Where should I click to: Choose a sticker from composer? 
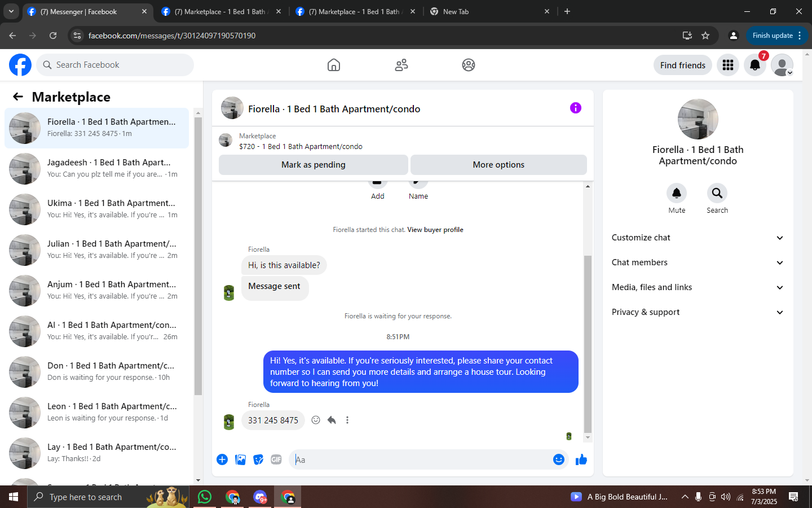click(x=258, y=459)
